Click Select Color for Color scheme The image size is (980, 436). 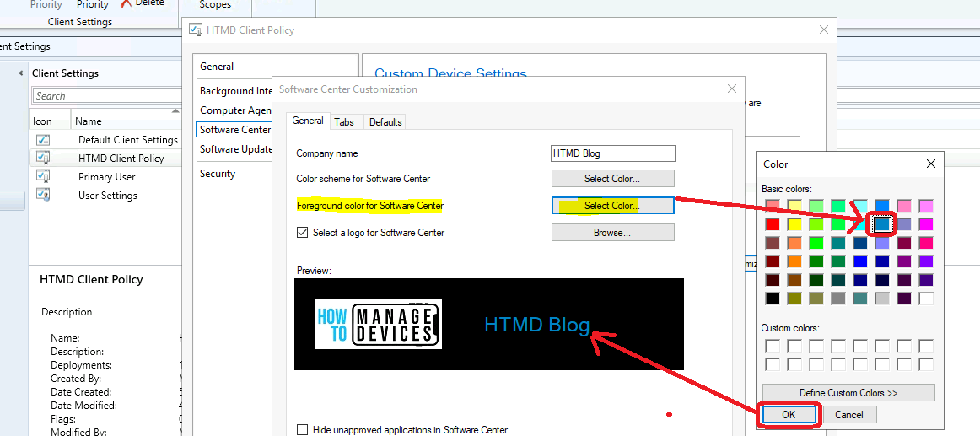coord(612,179)
